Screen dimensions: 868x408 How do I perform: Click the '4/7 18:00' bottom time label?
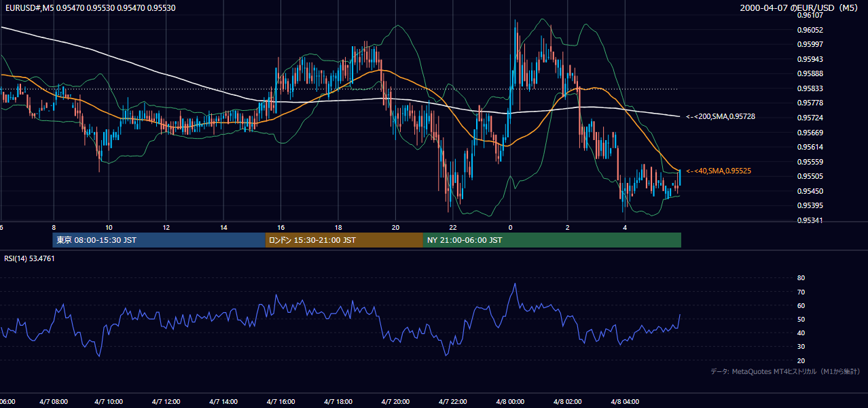(x=338, y=402)
